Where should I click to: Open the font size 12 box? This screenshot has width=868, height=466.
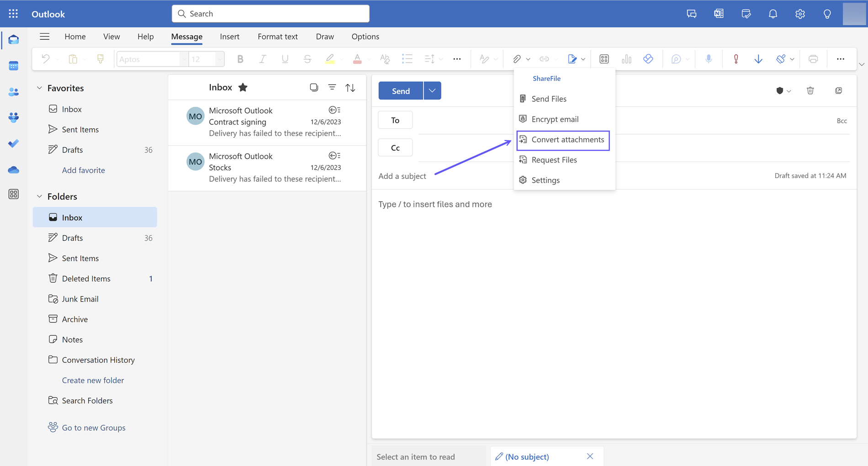coord(206,59)
